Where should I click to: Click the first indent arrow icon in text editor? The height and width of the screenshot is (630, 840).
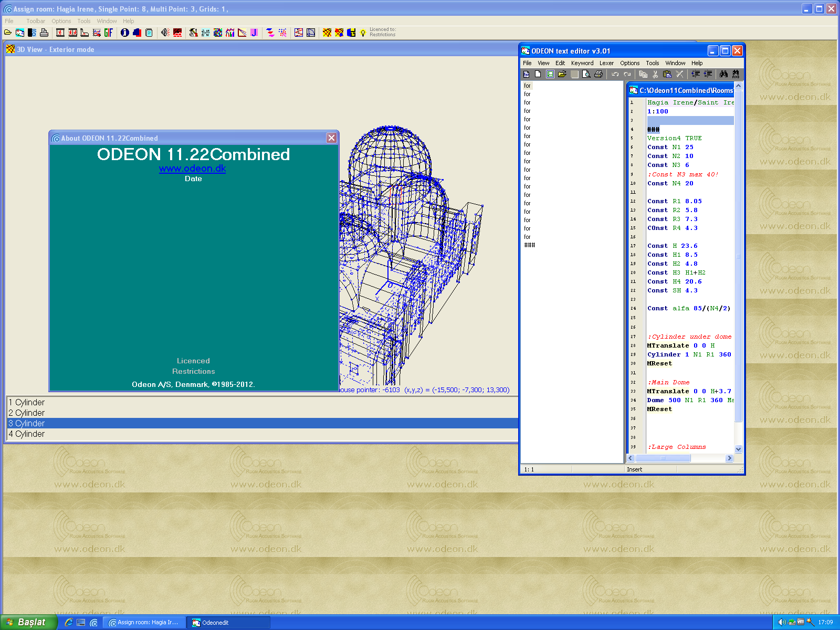(x=696, y=74)
